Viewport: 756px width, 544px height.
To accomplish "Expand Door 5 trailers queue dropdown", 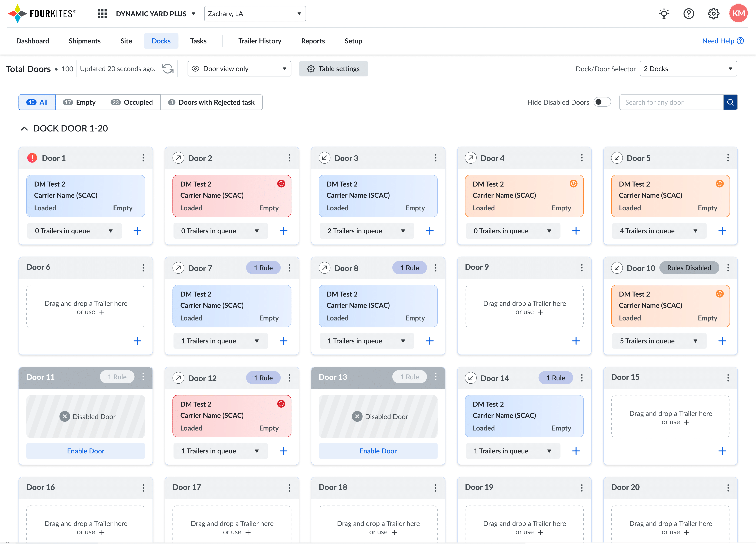I will pos(659,231).
